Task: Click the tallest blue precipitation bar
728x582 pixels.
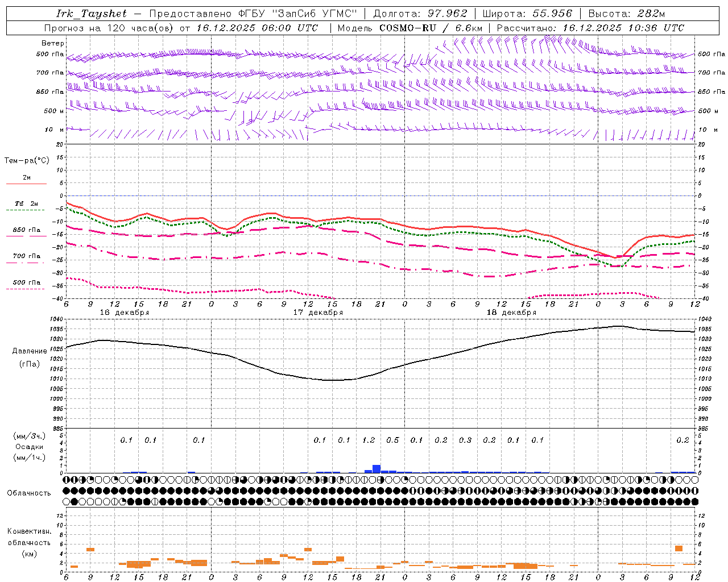Action: point(377,469)
